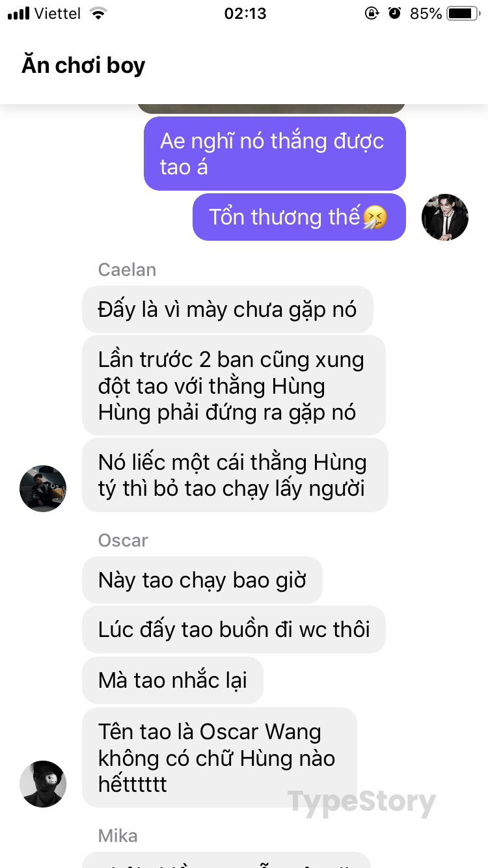Select message 'Này tao chạy bao giờ'
This screenshot has width=488, height=868.
click(x=202, y=580)
